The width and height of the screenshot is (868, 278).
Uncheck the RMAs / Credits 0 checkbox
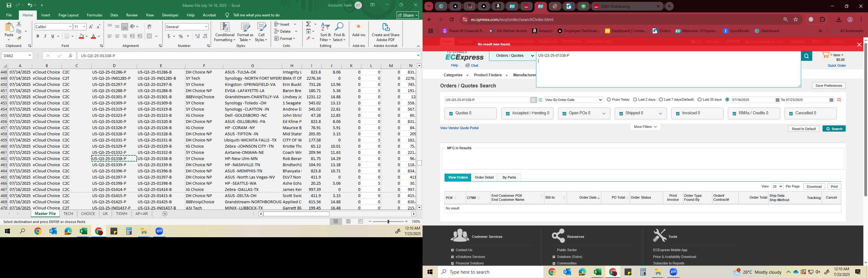(x=734, y=114)
